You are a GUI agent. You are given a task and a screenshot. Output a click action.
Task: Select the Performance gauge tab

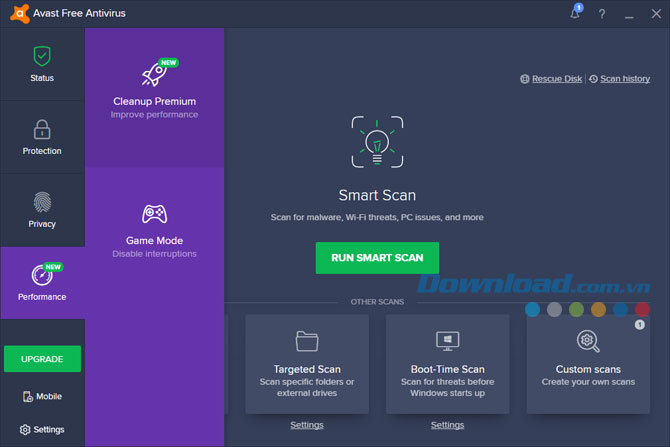tap(42, 283)
